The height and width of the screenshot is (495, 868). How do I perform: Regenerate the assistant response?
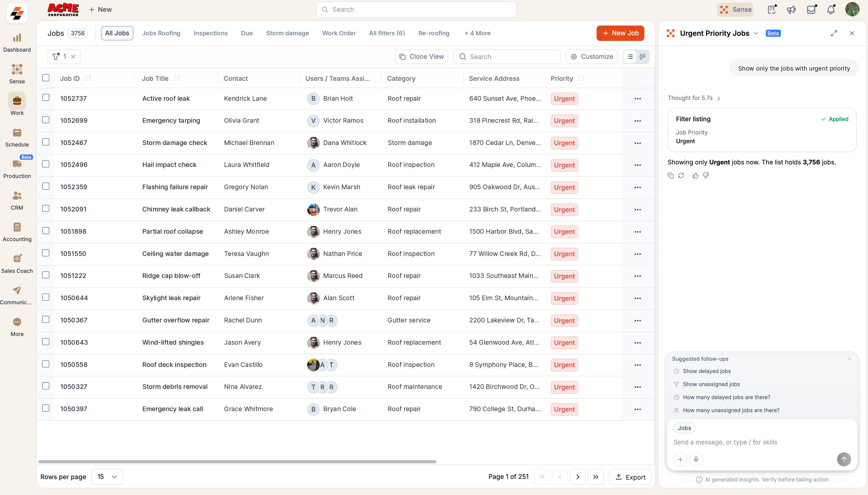tap(681, 175)
